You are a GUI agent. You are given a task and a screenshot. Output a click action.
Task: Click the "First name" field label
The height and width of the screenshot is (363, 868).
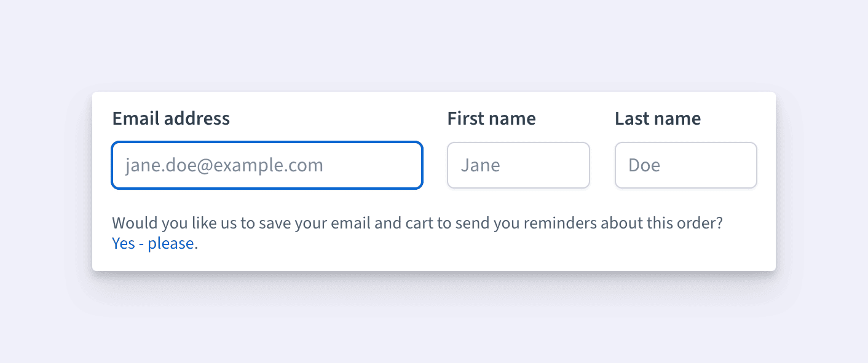click(491, 119)
